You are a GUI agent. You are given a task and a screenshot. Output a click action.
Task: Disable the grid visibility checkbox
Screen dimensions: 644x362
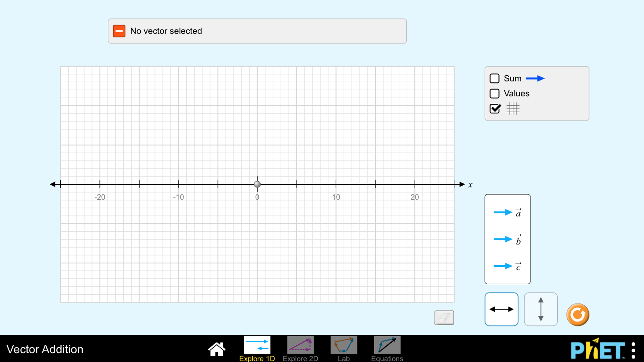pos(494,109)
